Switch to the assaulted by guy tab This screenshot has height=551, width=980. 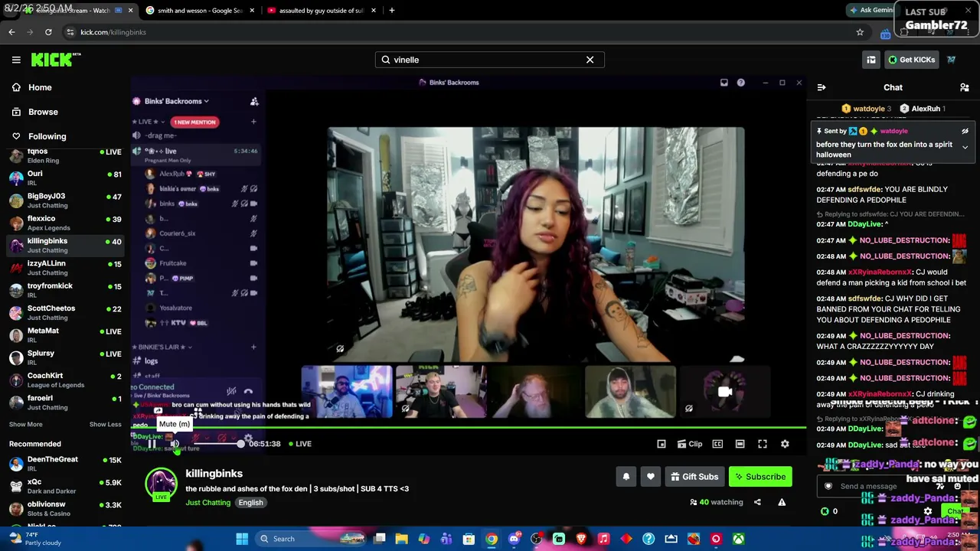321,11
